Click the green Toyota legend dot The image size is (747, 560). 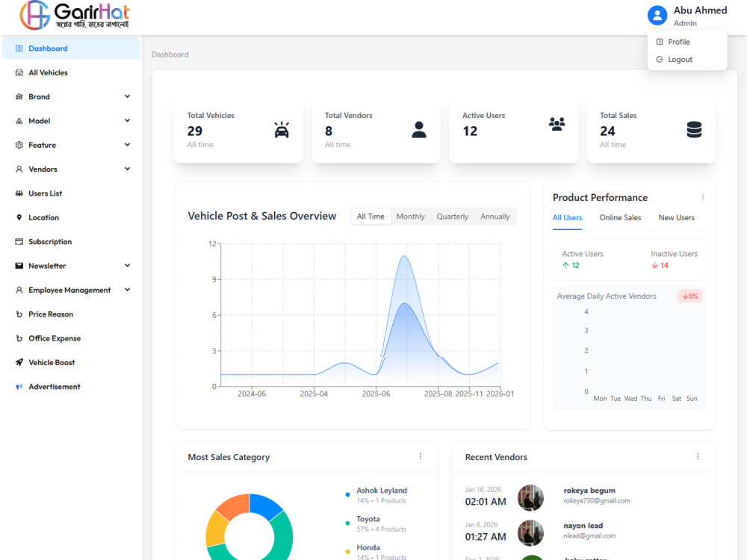tap(347, 523)
